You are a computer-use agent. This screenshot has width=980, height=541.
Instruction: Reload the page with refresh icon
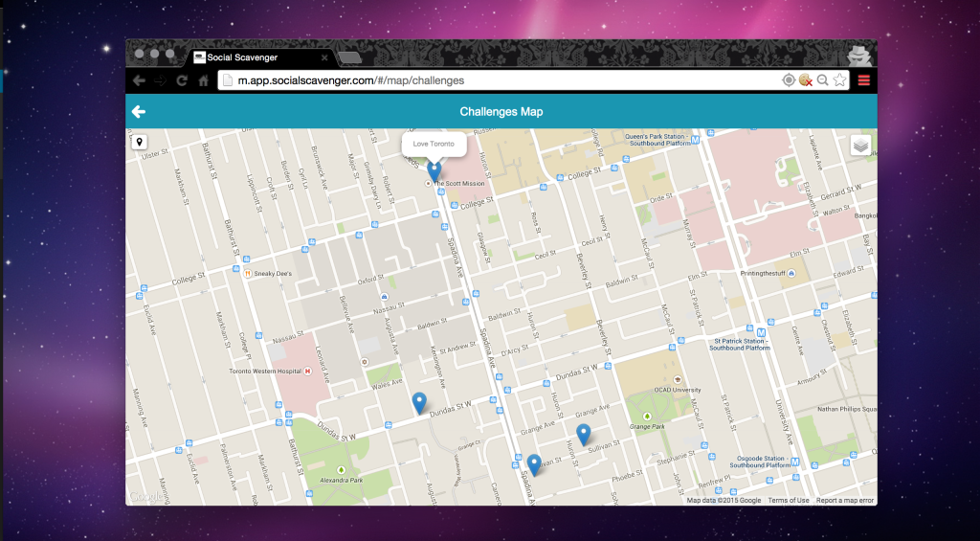coord(182,80)
